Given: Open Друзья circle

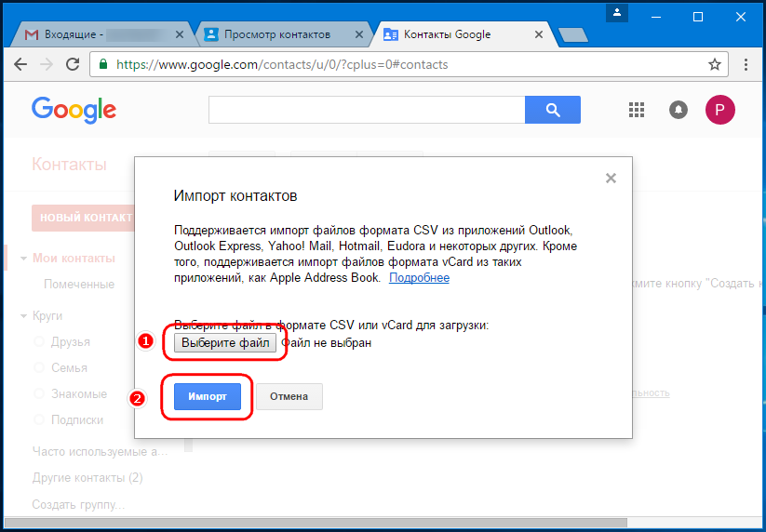Looking at the screenshot, I should point(71,341).
